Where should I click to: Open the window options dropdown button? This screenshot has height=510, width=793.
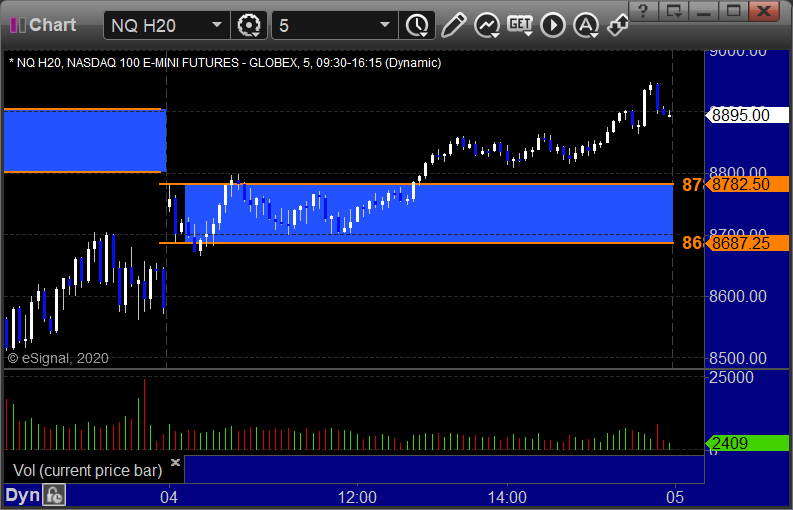click(x=673, y=10)
